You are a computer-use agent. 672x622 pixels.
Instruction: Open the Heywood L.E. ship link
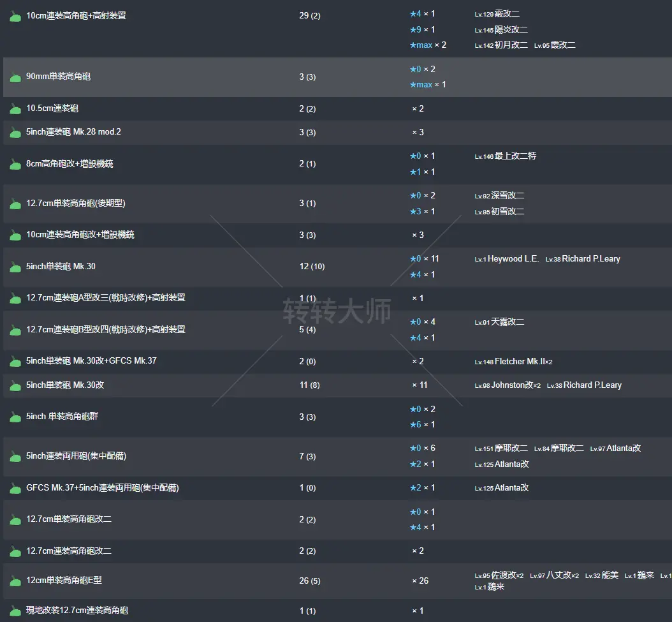[x=513, y=258]
